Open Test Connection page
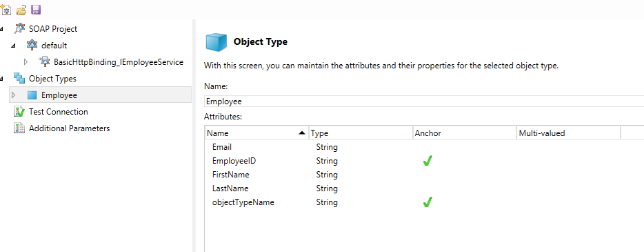Image resolution: width=644 pixels, height=252 pixels. (59, 111)
